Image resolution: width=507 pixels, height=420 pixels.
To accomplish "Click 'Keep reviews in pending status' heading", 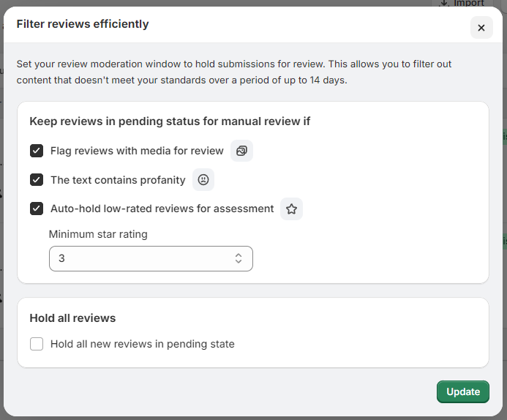I will (170, 121).
